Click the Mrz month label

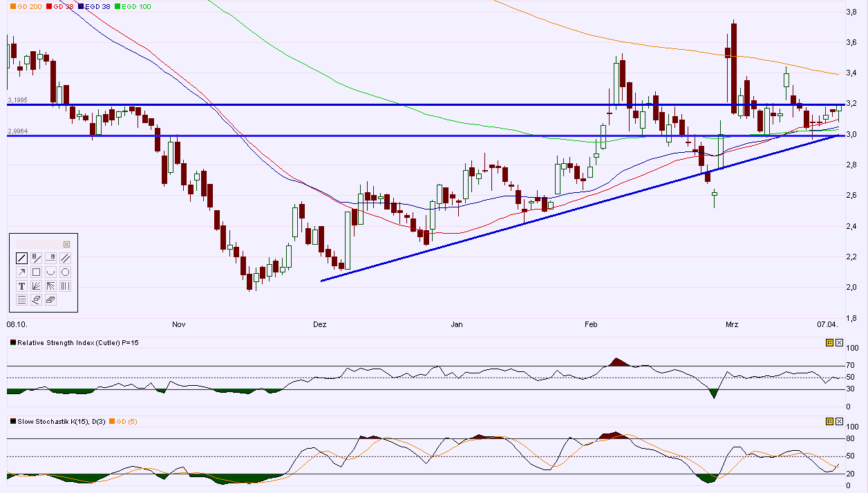[x=732, y=324]
